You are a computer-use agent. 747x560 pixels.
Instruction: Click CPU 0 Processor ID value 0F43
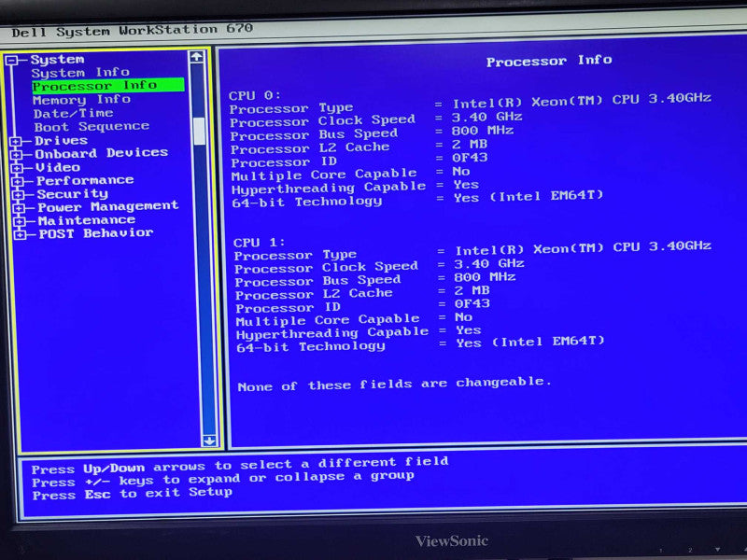471,158
